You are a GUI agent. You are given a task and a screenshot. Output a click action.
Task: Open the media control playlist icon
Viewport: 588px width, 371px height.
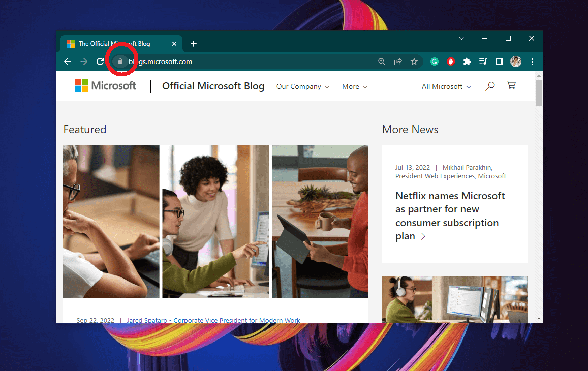pos(483,61)
